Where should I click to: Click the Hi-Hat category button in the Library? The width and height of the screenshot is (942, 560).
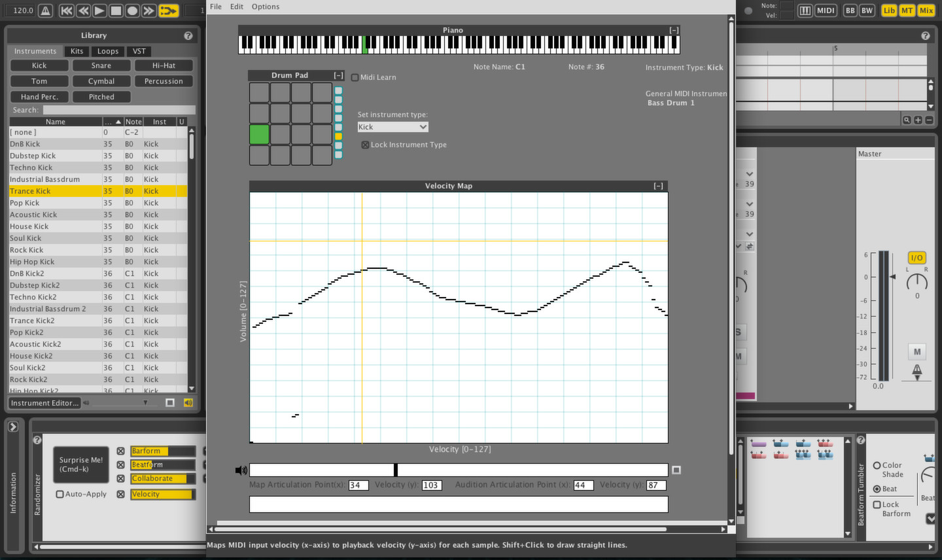click(163, 65)
